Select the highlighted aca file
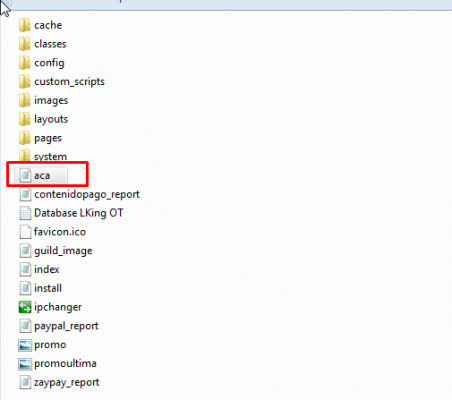This screenshot has height=400, width=452. click(x=41, y=175)
